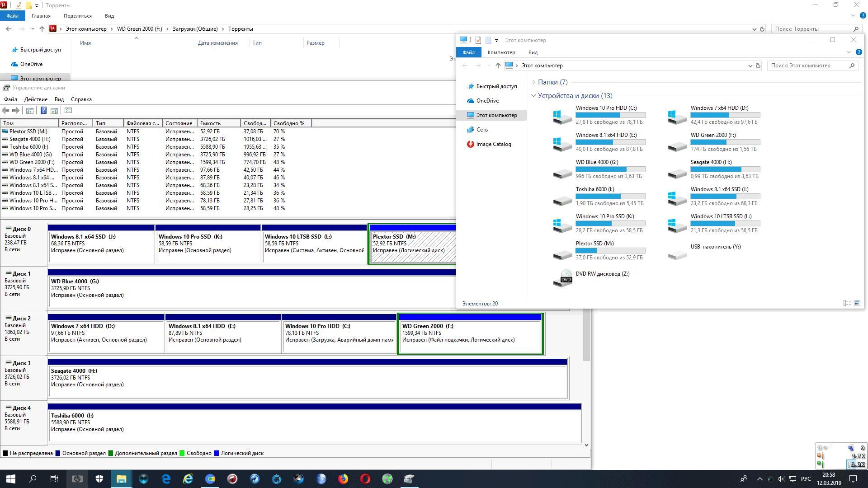
Task: Click the refresh icon in Торренты address bar
Action: 762,29
